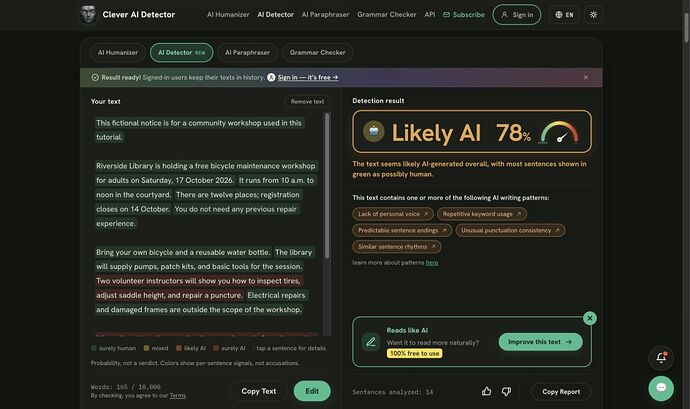Screen dimensions: 690x409
Task: Follow the 'Sign in — it's free' link
Action: click(x=308, y=77)
